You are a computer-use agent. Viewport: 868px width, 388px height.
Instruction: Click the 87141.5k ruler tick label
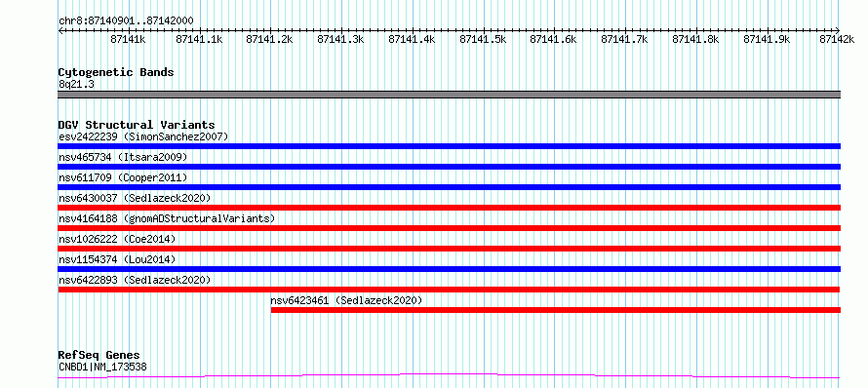(x=484, y=39)
